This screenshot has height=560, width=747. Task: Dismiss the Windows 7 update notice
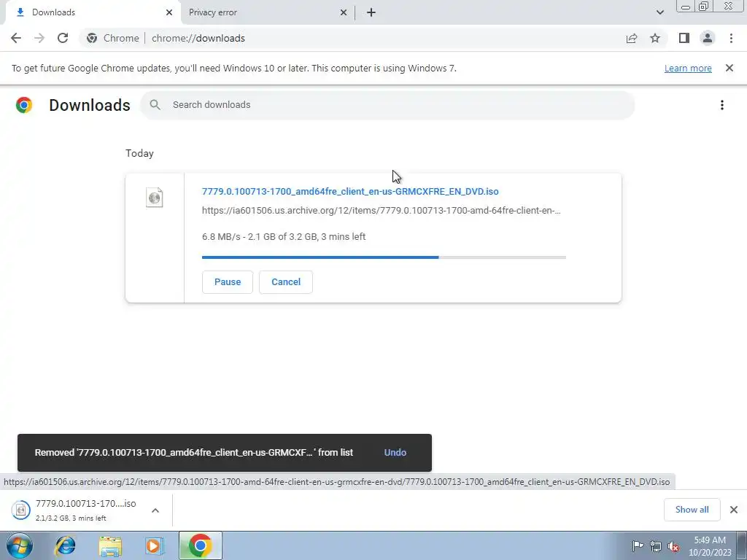click(x=729, y=68)
